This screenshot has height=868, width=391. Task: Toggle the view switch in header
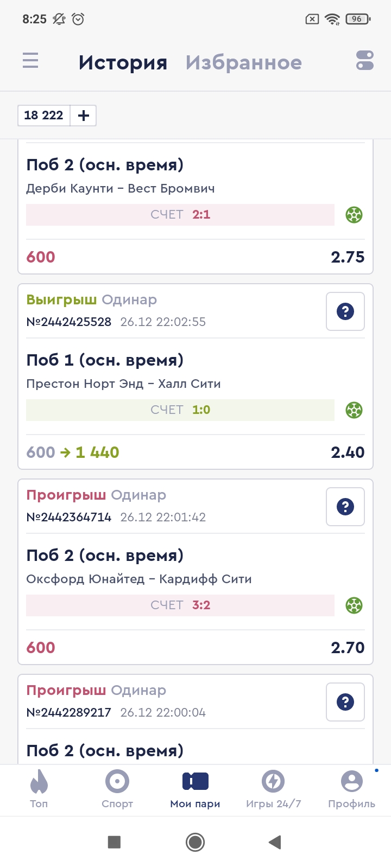point(365,60)
